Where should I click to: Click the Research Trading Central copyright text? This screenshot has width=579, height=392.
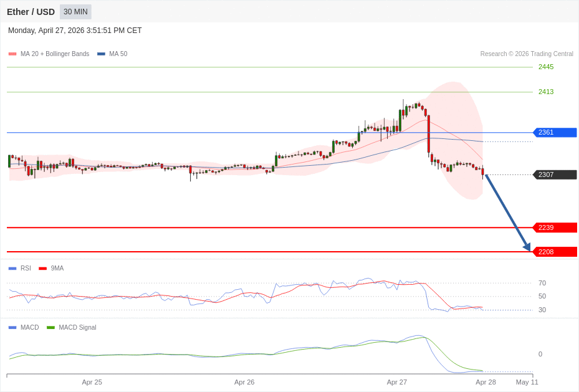(x=527, y=54)
